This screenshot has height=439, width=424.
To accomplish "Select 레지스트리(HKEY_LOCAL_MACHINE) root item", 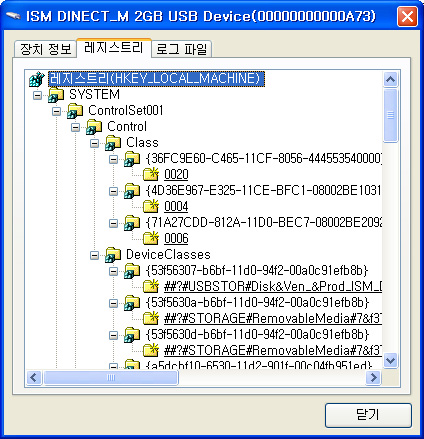I will [156, 79].
